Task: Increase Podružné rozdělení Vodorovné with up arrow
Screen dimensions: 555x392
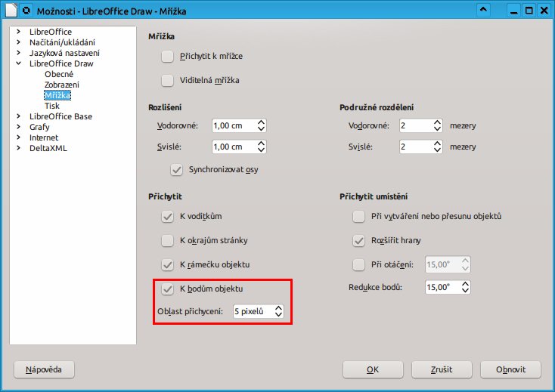Action: (x=437, y=122)
